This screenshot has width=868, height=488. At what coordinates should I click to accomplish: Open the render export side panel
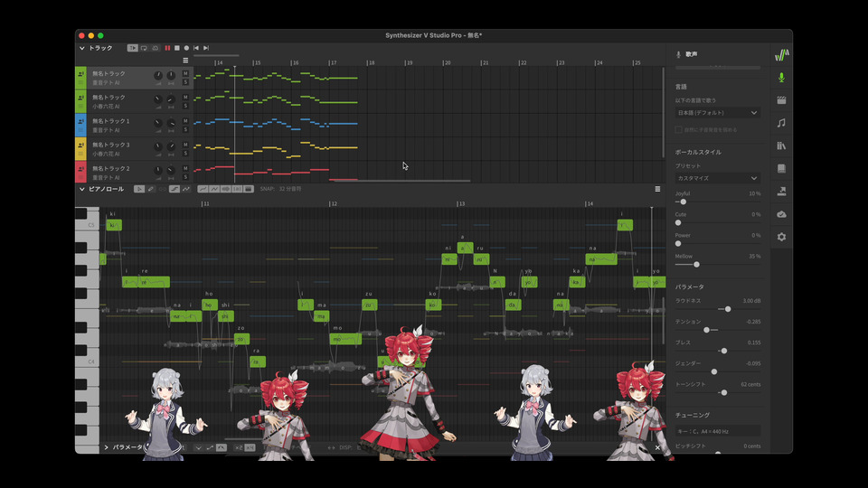coord(781,191)
